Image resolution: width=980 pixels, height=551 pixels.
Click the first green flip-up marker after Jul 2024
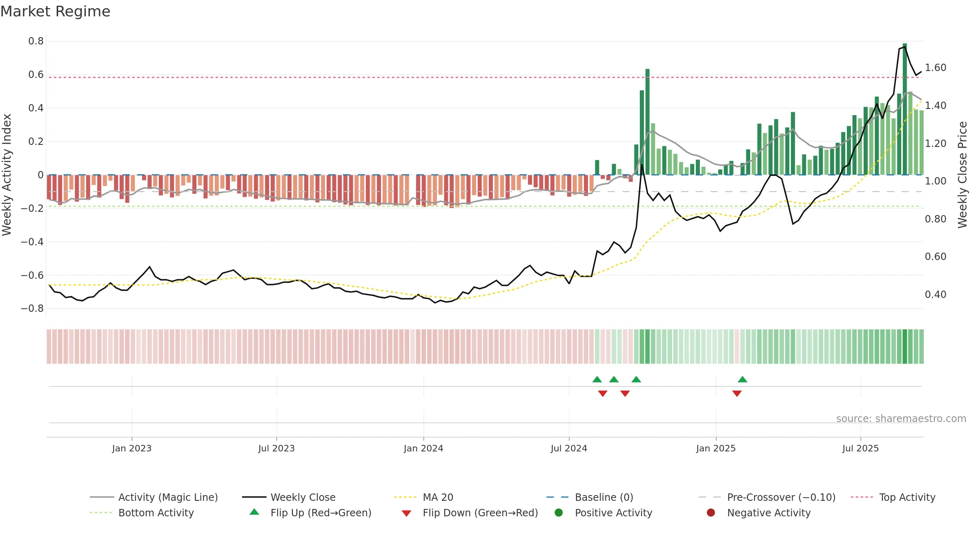coord(597,379)
